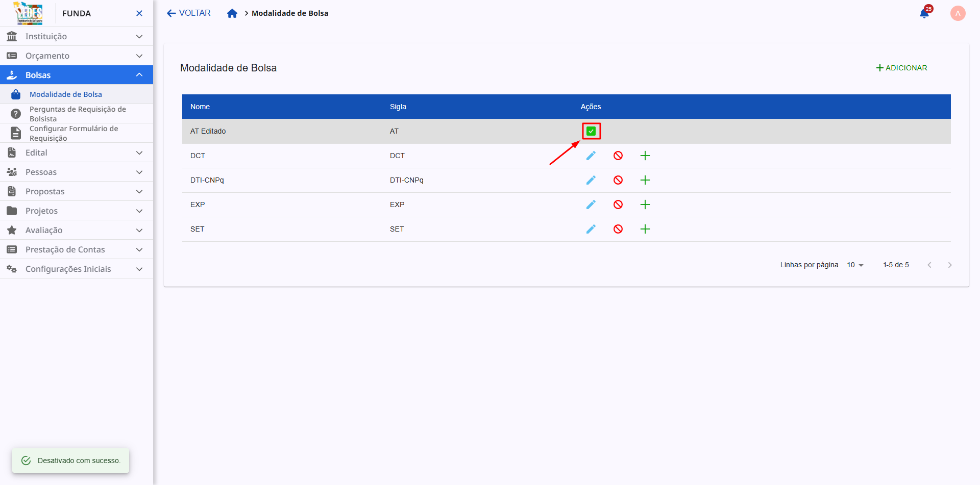Viewport: 980px width, 485px height.
Task: Click the block icon on the DCT row
Action: coord(618,156)
